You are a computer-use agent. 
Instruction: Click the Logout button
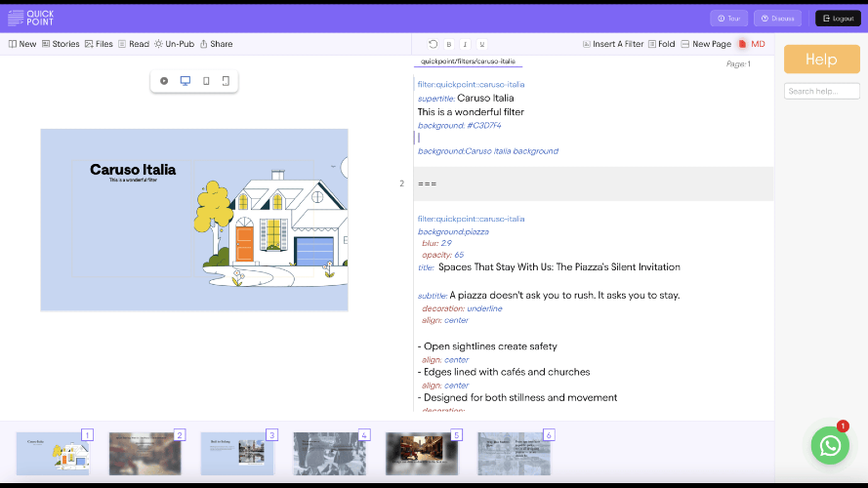(838, 19)
